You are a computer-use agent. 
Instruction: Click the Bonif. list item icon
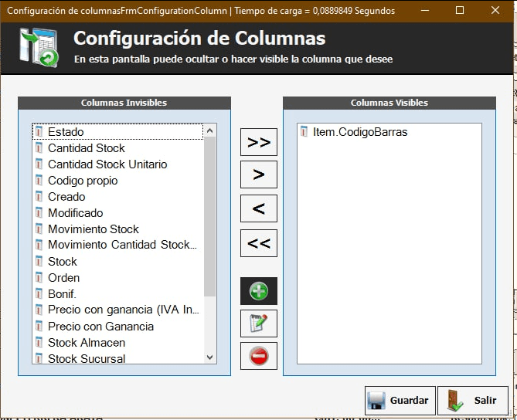[x=39, y=294]
